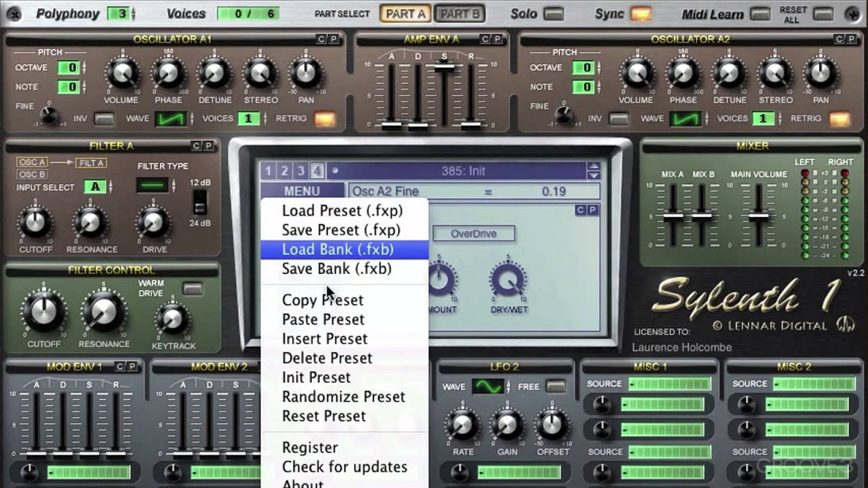Toggle Oscillator A1 Retrig switch
The width and height of the screenshot is (868, 488).
(x=325, y=119)
